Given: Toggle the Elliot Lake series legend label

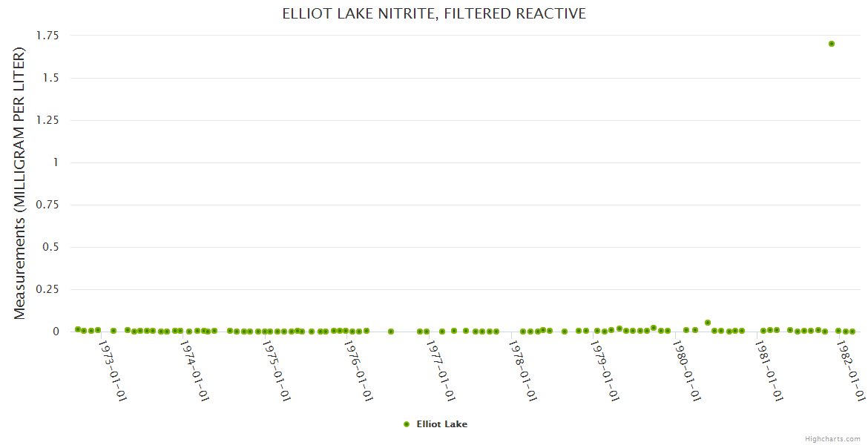Looking at the screenshot, I should coord(441,424).
